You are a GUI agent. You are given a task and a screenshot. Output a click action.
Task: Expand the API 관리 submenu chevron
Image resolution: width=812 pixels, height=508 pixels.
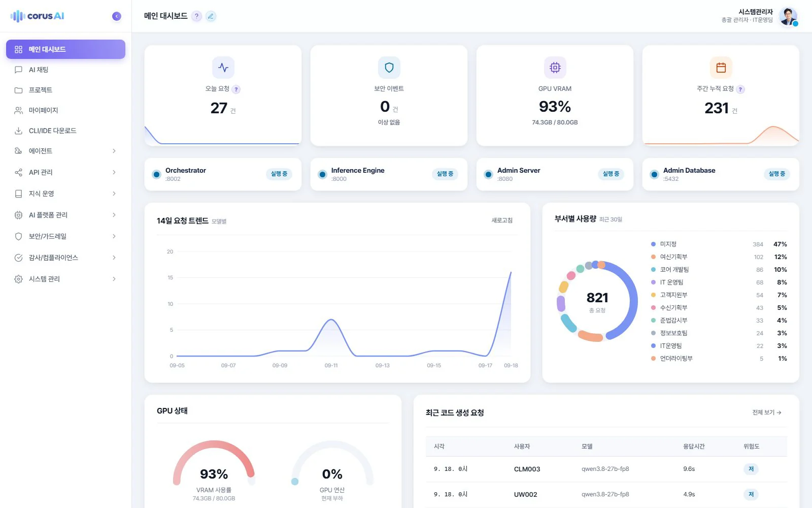114,172
